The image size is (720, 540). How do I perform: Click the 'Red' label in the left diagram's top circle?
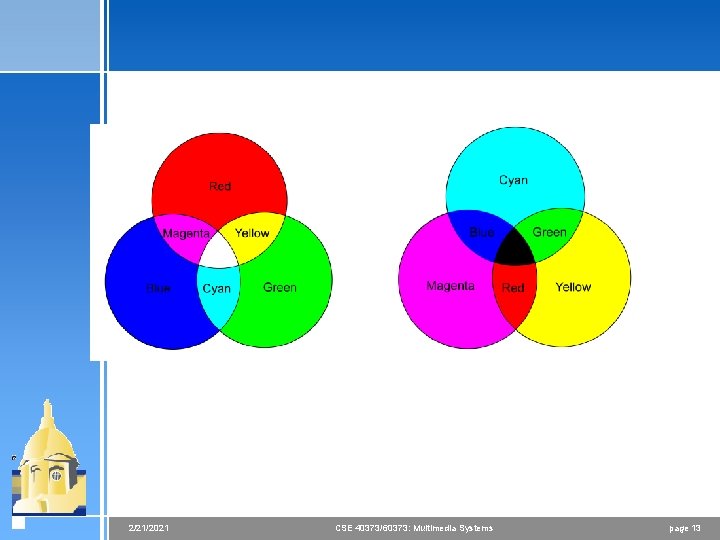coord(220,186)
